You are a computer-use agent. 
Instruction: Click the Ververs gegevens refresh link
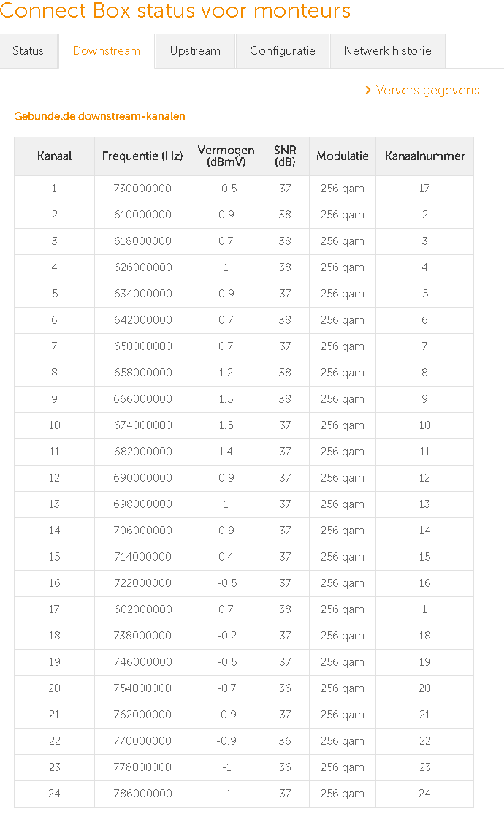[x=427, y=91]
